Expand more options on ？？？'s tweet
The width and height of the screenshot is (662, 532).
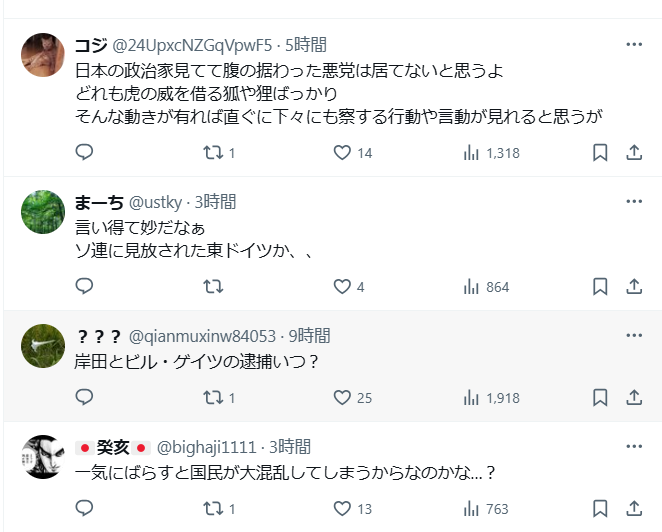point(634,336)
